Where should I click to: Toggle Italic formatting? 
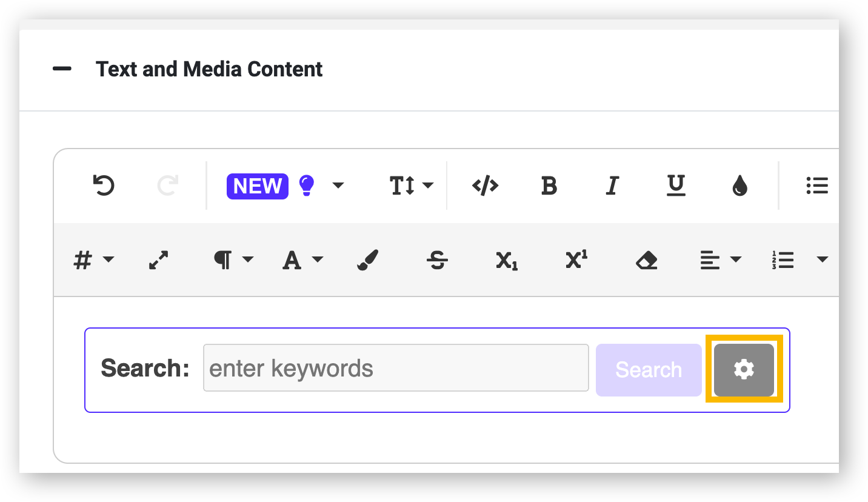(612, 186)
